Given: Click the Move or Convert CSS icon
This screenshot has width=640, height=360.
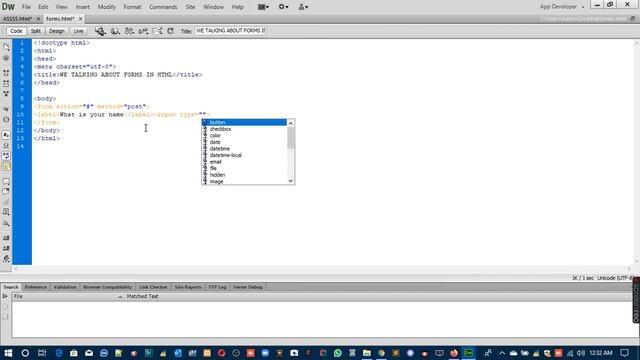Looking at the screenshot, I should click(6, 223).
